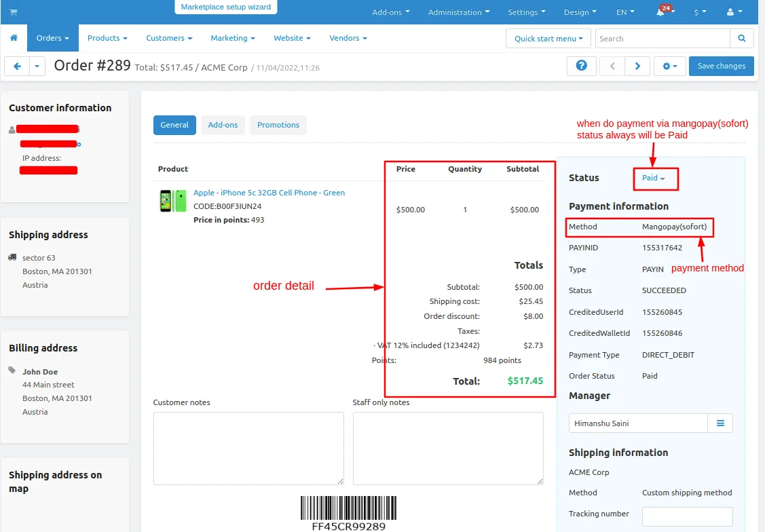The width and height of the screenshot is (765, 532).
Task: Open the Products menu
Action: click(x=107, y=38)
